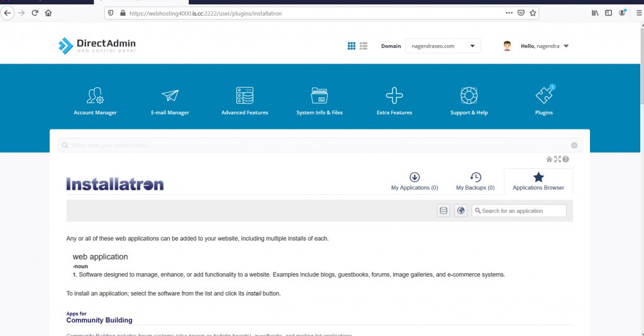Image resolution: width=644 pixels, height=336 pixels.
Task: Open the Firefox account icon
Action: 622,13
